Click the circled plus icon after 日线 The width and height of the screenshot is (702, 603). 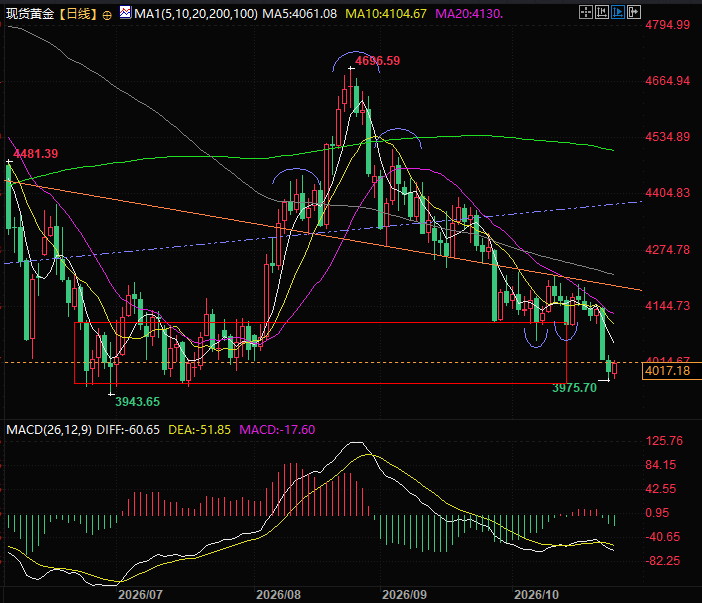[107, 16]
